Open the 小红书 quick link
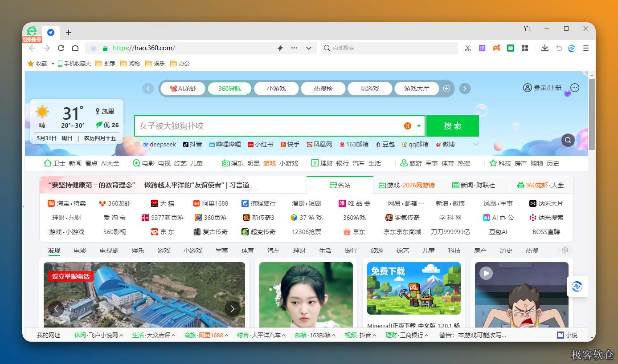 click(261, 144)
